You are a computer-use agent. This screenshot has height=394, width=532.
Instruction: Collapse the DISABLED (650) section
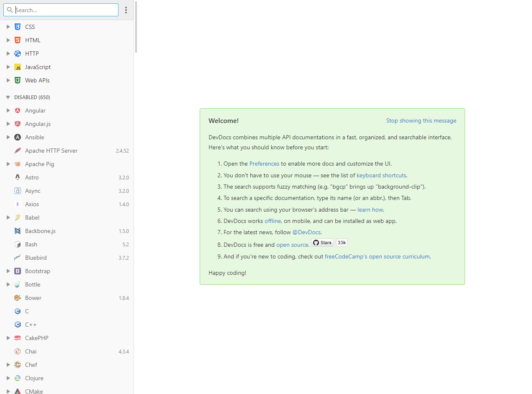(x=8, y=97)
